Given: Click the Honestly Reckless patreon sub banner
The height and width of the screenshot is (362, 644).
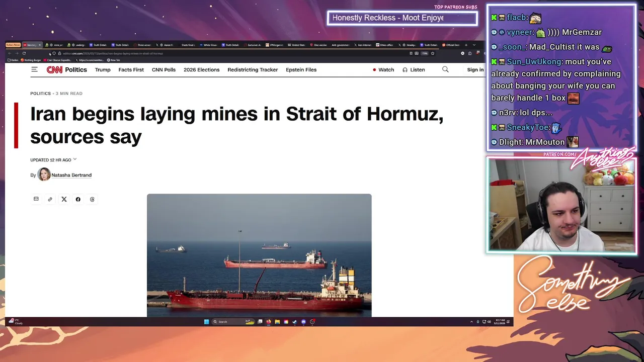Looking at the screenshot, I should pyautogui.click(x=402, y=18).
